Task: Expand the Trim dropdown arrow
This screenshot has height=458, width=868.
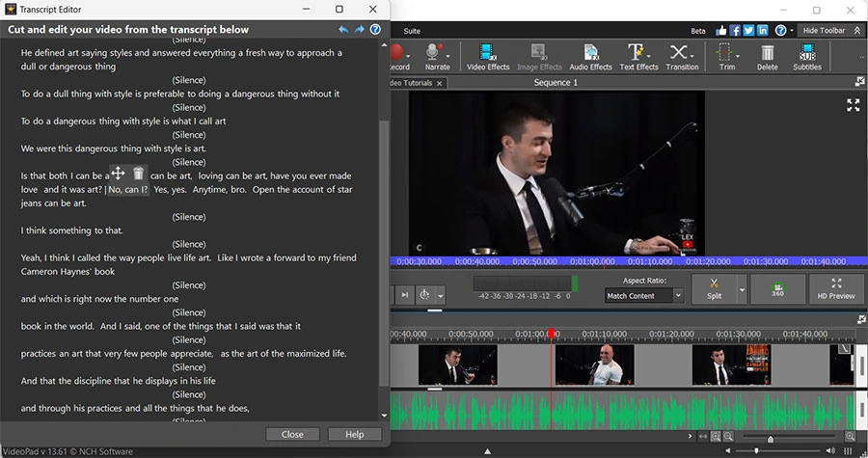Action: [x=738, y=56]
